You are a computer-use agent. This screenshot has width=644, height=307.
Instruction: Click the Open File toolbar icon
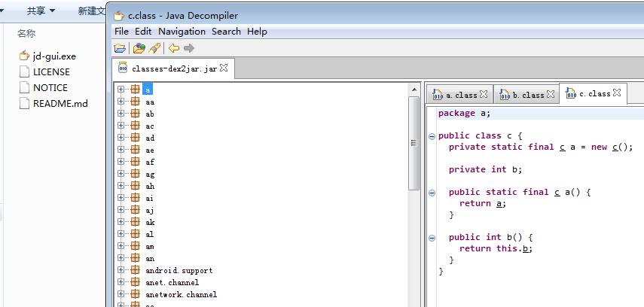pyautogui.click(x=120, y=48)
